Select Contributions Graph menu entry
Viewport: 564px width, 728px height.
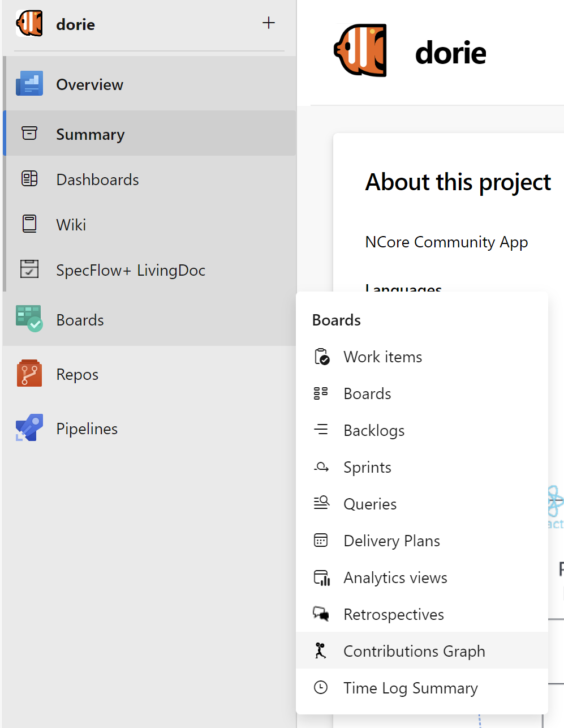click(x=422, y=650)
